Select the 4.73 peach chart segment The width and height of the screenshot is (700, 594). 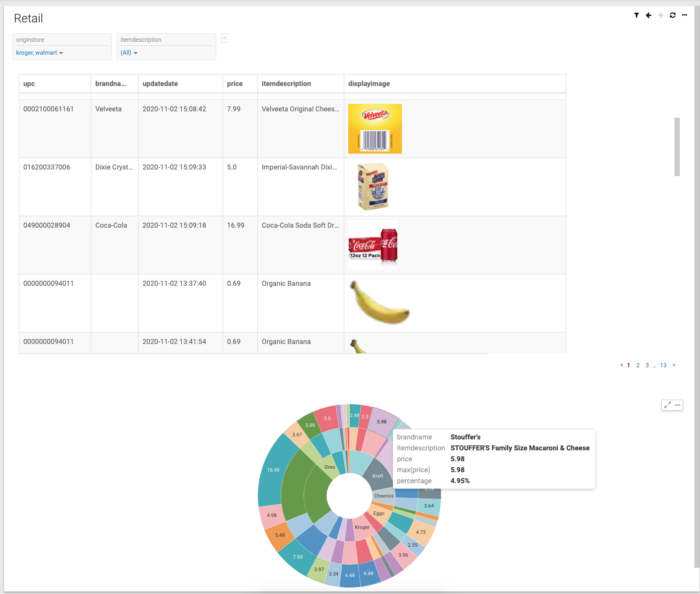(x=421, y=532)
